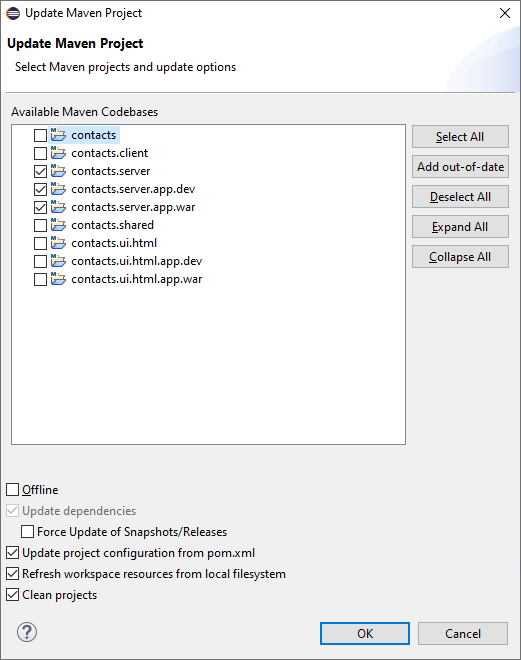The image size is (521, 660).
Task: Uncheck the contacts.server checkbox
Action: [40, 171]
